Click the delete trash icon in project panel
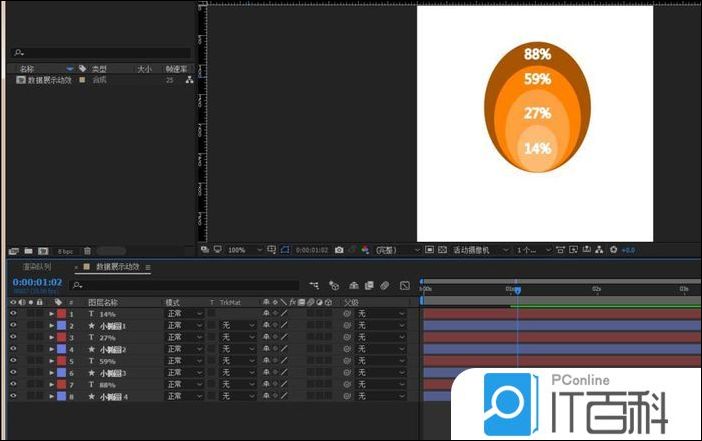Screen dimensions: 702x441 tap(87, 250)
